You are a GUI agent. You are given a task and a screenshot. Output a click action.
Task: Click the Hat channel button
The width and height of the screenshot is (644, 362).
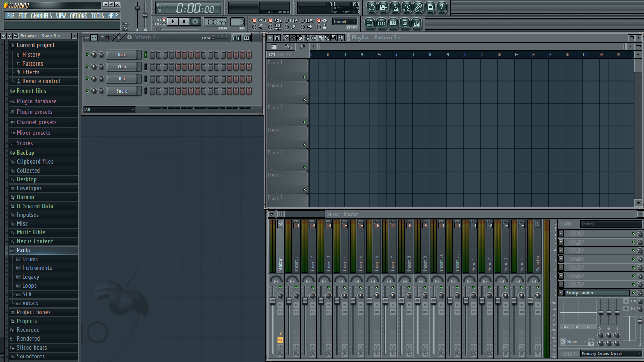122,79
